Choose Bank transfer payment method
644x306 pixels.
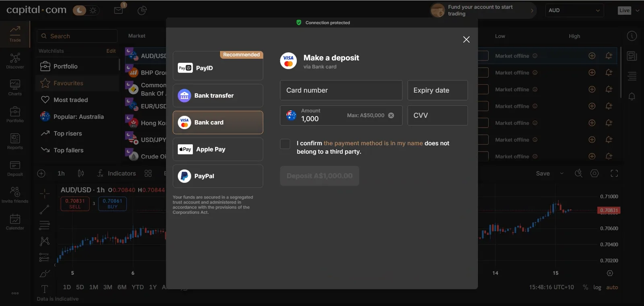pyautogui.click(x=218, y=95)
